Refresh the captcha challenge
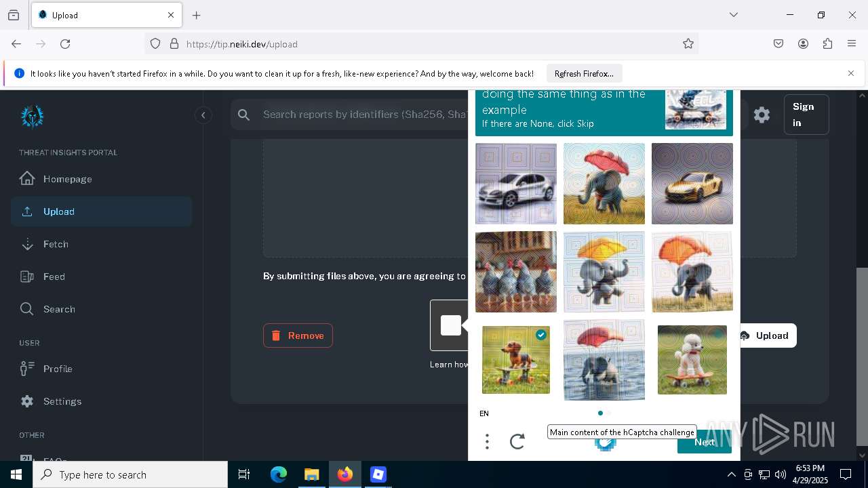868x488 pixels. click(517, 442)
